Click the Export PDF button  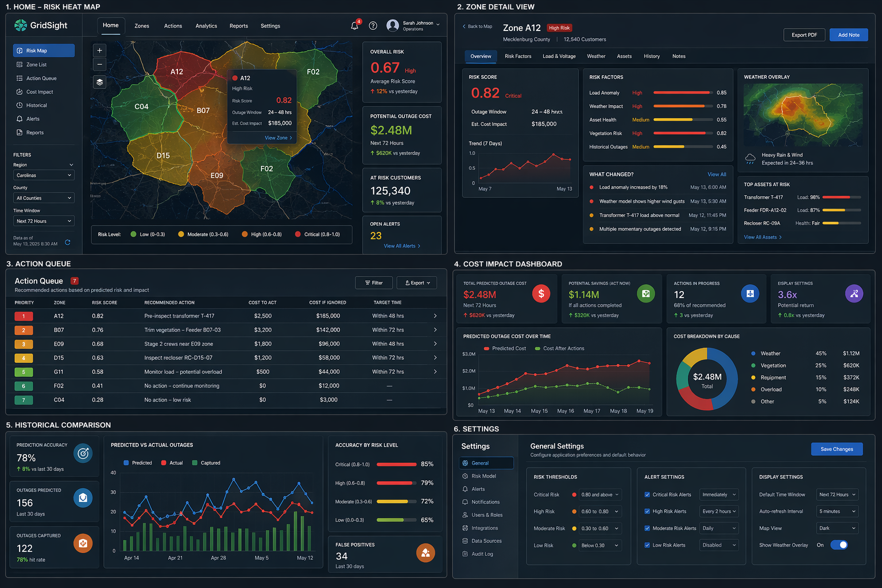(x=804, y=35)
